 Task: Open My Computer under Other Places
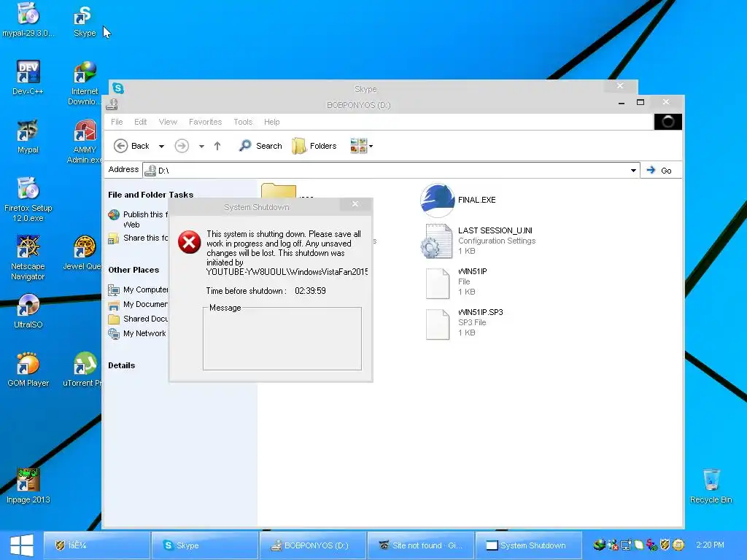(138, 289)
